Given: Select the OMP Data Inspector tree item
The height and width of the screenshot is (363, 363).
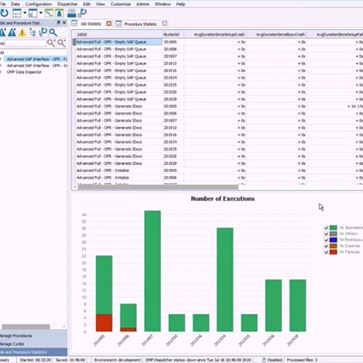Looking at the screenshot, I should [x=24, y=72].
